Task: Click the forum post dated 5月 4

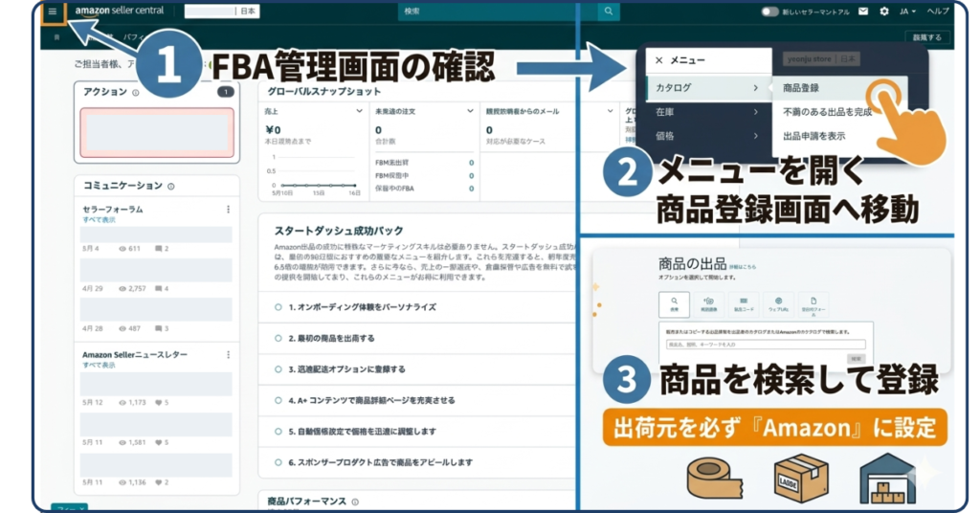Action: point(156,234)
